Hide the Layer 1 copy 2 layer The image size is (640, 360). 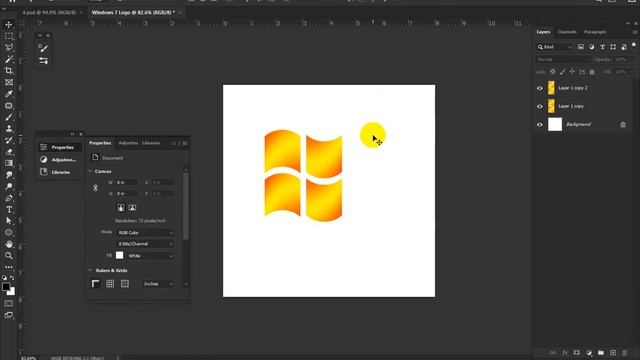coord(540,88)
